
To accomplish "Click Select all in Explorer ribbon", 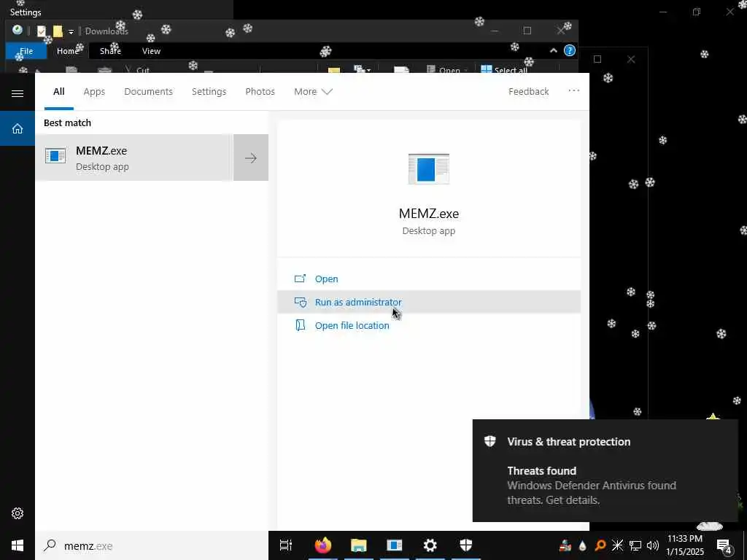I will (x=504, y=70).
